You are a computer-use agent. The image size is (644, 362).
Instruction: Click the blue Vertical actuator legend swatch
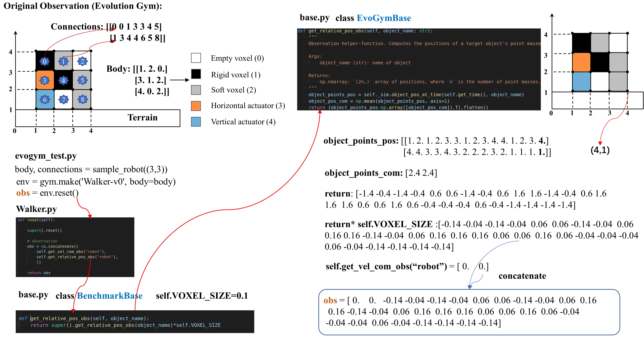coord(196,122)
